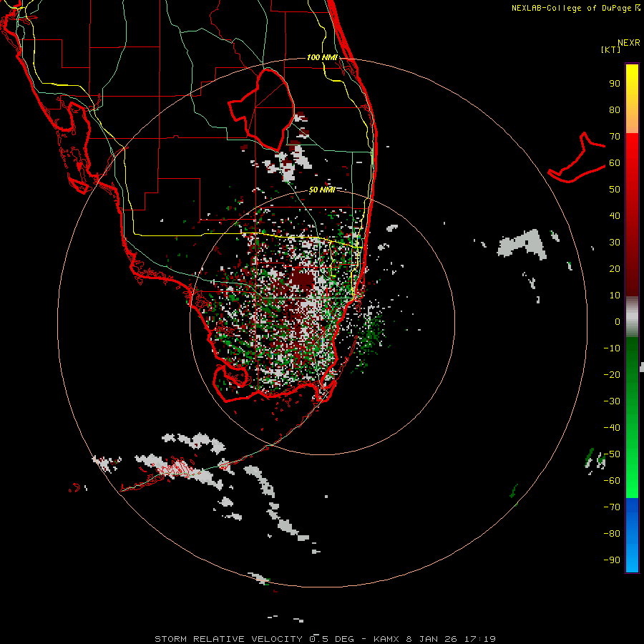The image size is (644, 644).
Task: Click the dark red velocity blob near radar center
Action: click(303, 278)
